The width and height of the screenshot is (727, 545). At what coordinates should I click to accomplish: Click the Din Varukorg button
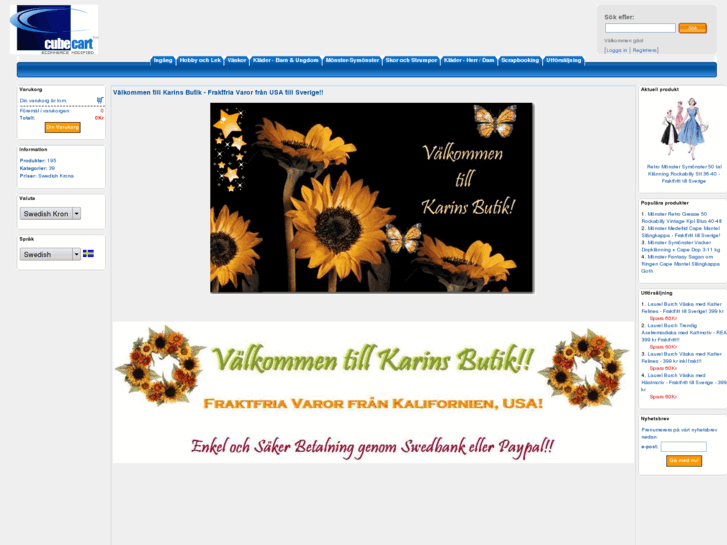click(x=63, y=127)
